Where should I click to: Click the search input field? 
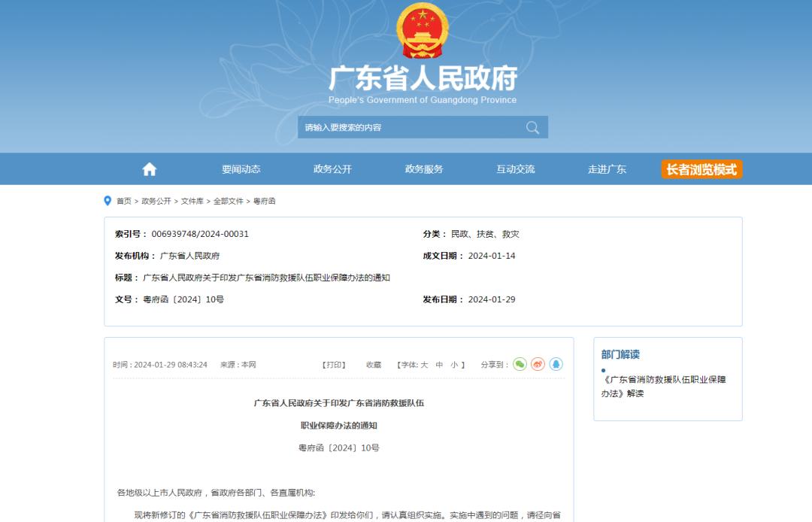click(410, 127)
